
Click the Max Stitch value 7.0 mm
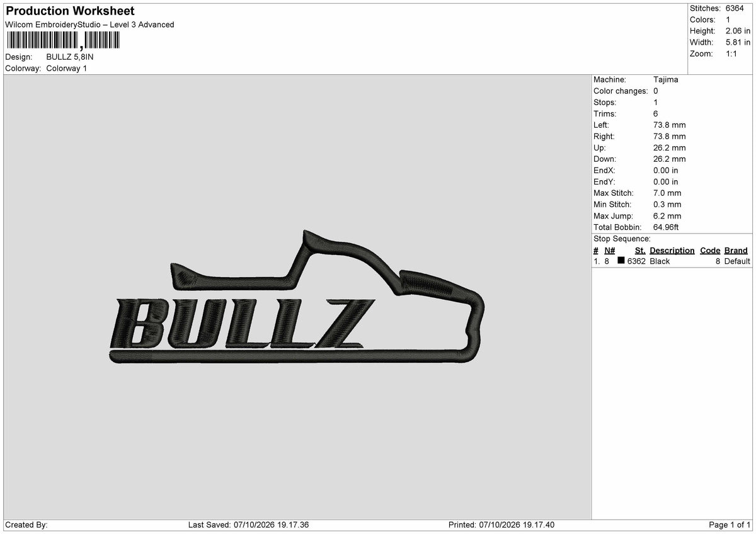click(668, 193)
